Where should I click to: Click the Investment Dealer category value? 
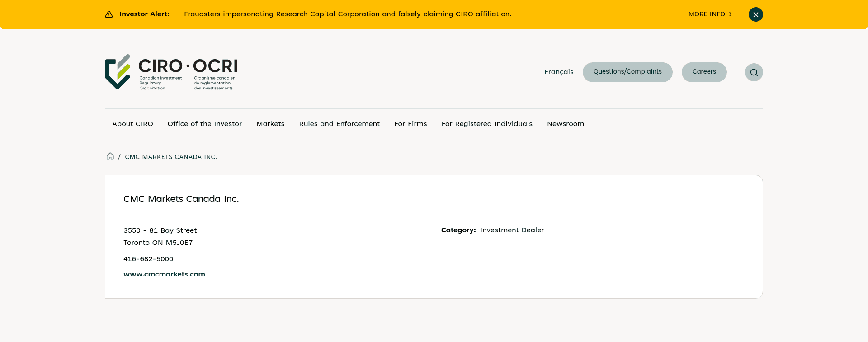pyautogui.click(x=512, y=230)
